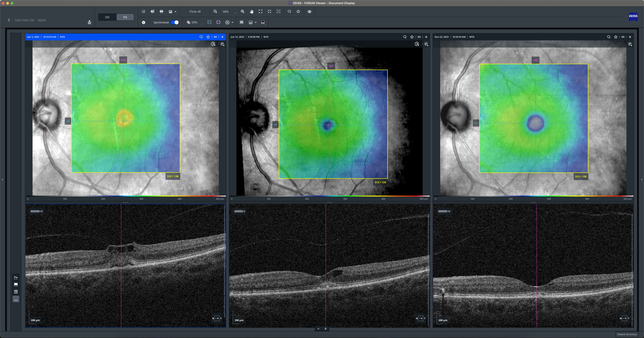
Task: Click comment icon in Jun 12, 2023 panel
Action: click(405, 37)
